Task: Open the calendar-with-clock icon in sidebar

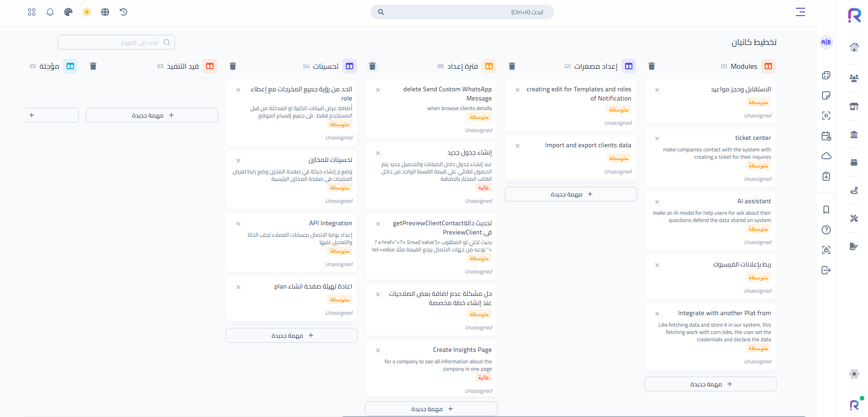Action: click(x=826, y=136)
